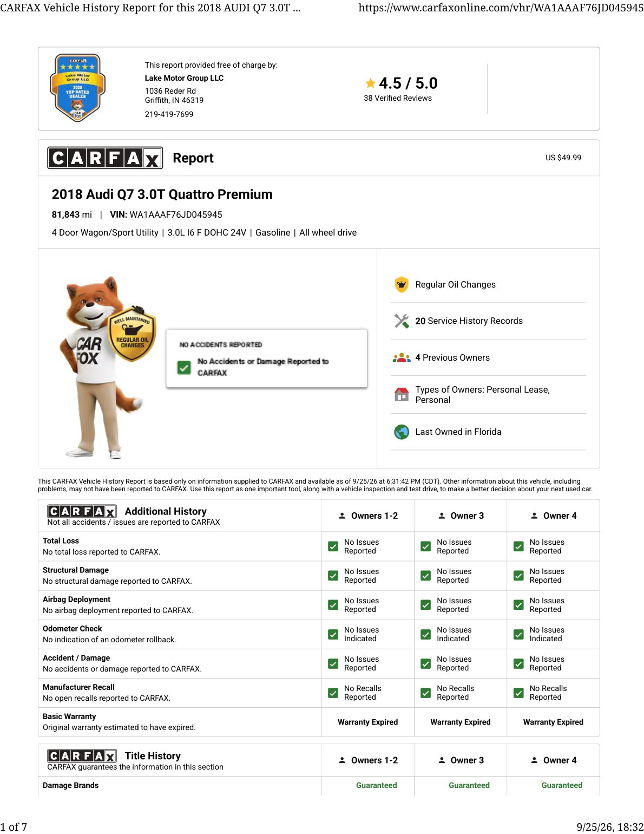Image resolution: width=644 pixels, height=834 pixels.
Task: Click Warranty Expired under Owners 1-2
Action: click(x=368, y=722)
